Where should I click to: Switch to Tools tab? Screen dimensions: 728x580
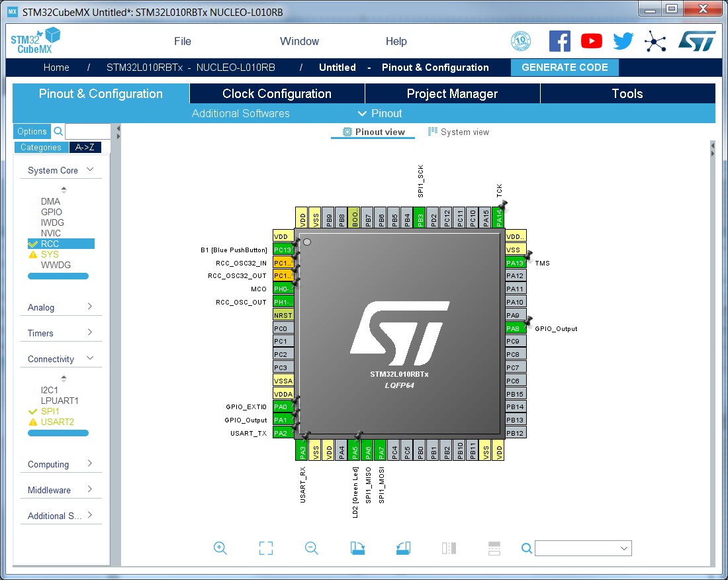(x=627, y=93)
